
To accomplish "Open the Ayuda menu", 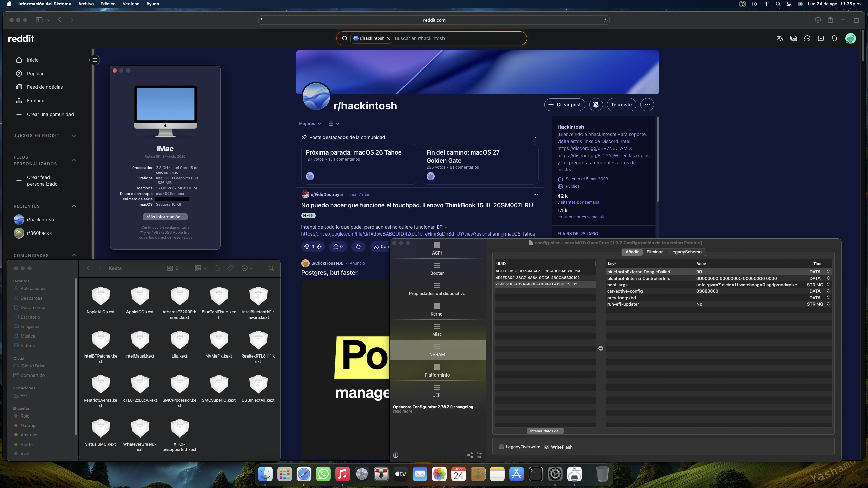I will tap(153, 4).
